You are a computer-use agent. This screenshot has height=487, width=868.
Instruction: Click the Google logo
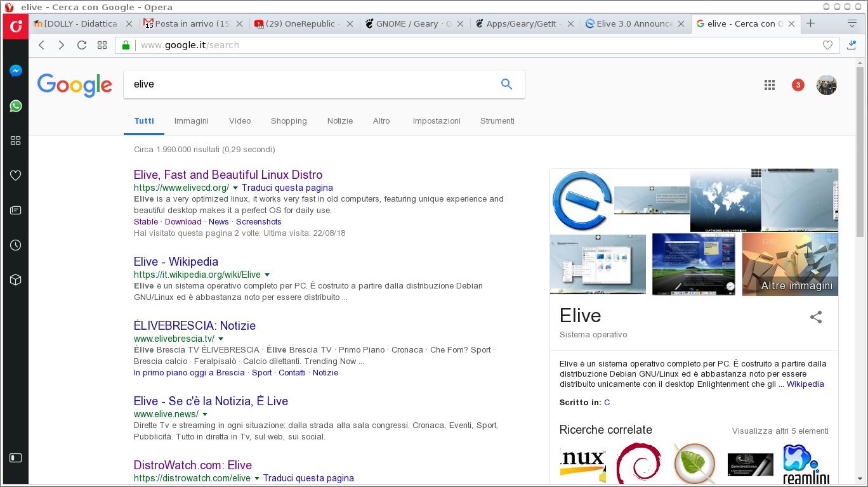75,85
